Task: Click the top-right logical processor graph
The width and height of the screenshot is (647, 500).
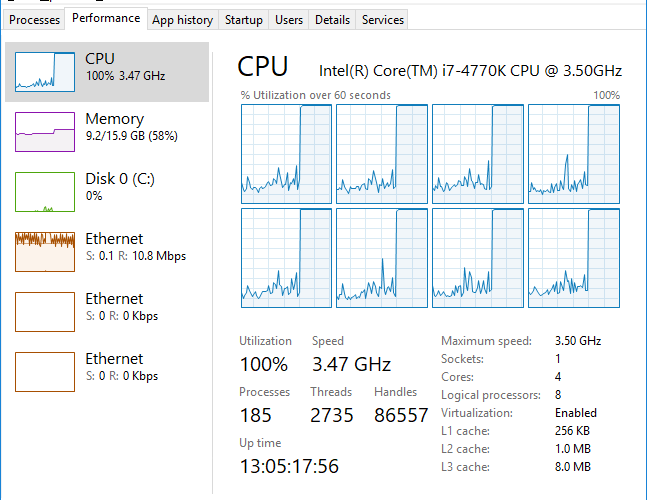Action: (x=574, y=153)
